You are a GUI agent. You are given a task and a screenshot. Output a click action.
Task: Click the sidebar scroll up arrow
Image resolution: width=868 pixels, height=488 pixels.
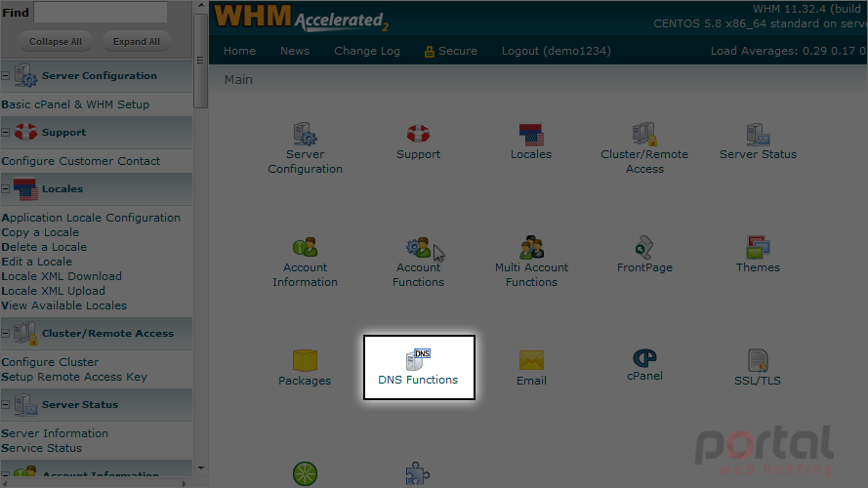coord(201,6)
